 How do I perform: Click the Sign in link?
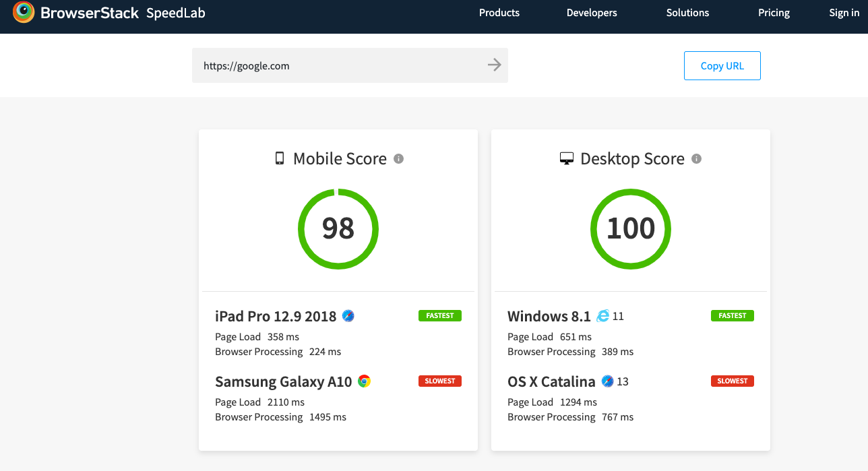click(x=844, y=12)
